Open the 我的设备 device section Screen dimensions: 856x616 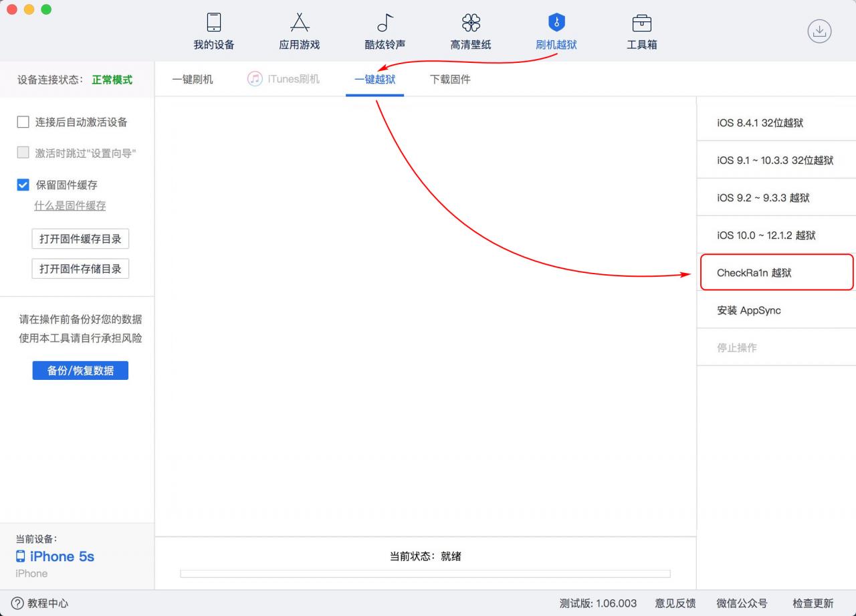click(214, 31)
